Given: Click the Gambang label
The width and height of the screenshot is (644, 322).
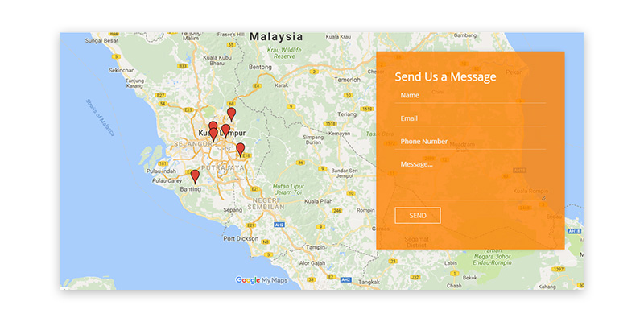Looking at the screenshot, I should pyautogui.click(x=464, y=35).
